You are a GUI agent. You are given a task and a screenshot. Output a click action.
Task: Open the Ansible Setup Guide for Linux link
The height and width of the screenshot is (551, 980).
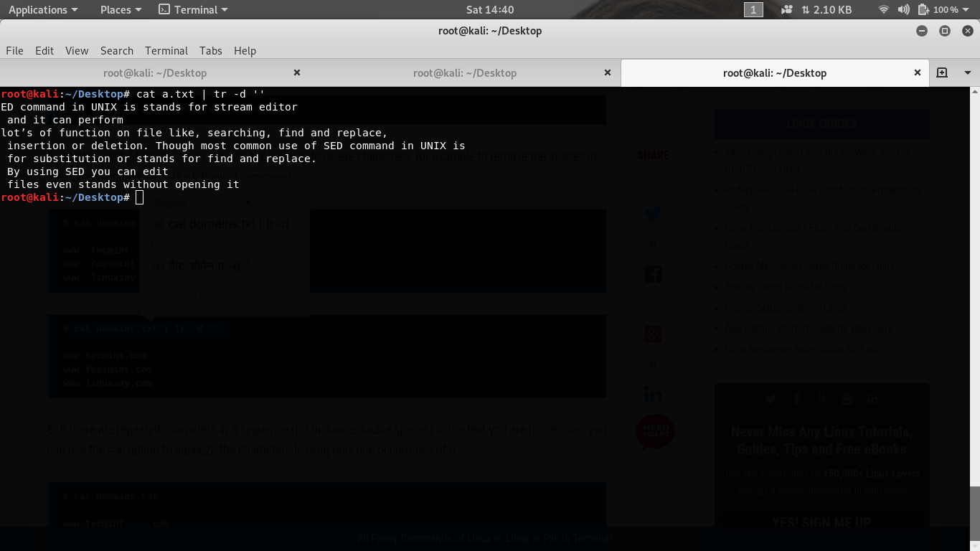785,286
